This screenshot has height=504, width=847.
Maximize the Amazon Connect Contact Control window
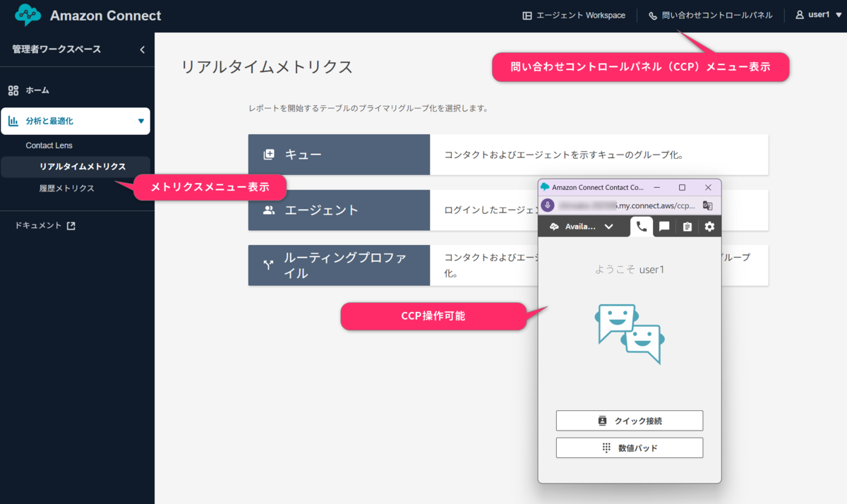(x=682, y=188)
